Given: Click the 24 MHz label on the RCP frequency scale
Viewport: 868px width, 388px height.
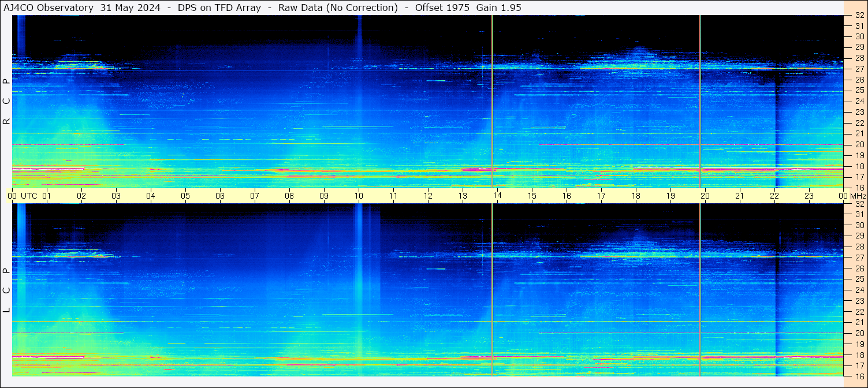Looking at the screenshot, I should [x=859, y=101].
